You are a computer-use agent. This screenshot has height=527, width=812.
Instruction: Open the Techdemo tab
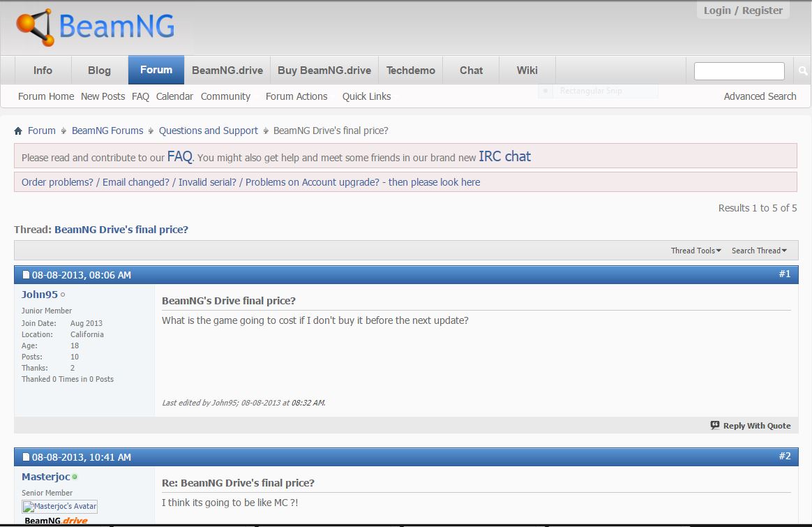coord(411,70)
